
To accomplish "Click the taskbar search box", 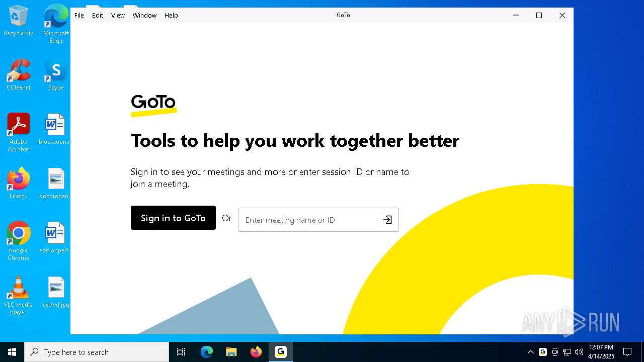I will [x=97, y=352].
